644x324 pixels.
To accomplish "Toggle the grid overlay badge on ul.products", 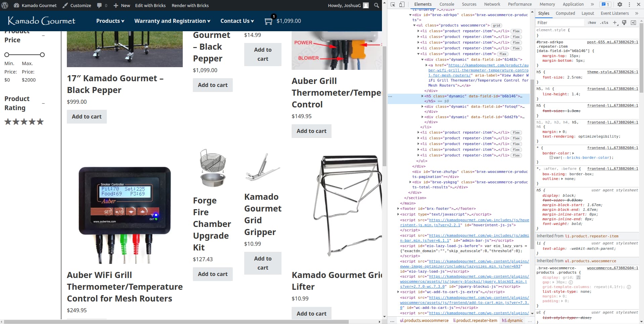I will [x=497, y=26].
